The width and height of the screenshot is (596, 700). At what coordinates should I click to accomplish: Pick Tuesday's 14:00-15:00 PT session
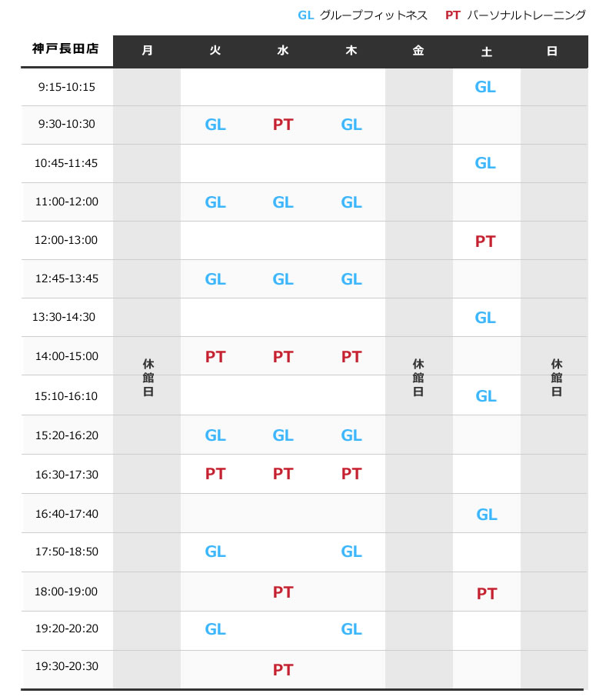click(x=215, y=357)
